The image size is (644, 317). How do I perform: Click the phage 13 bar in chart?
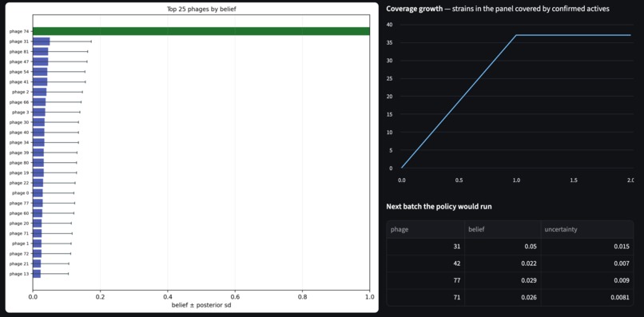(37, 274)
